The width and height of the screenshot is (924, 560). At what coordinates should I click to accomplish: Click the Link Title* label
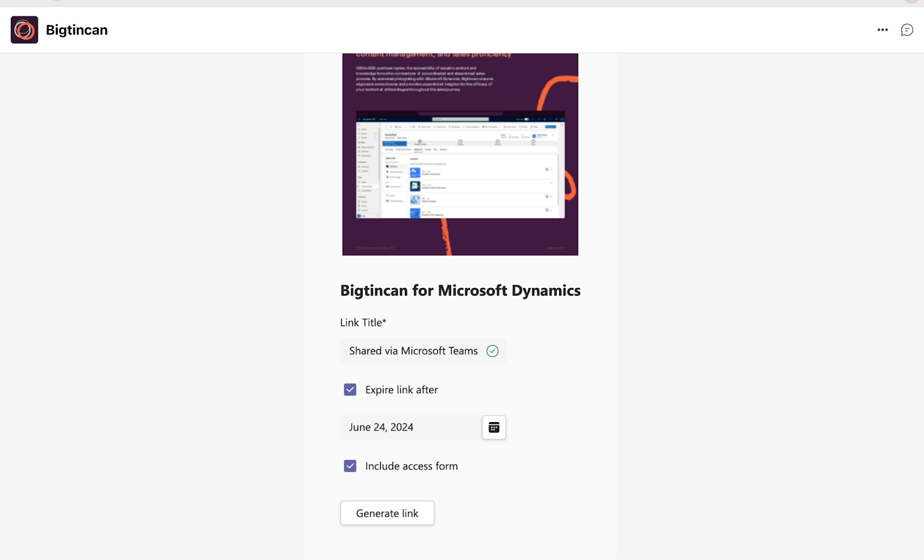[x=363, y=323]
